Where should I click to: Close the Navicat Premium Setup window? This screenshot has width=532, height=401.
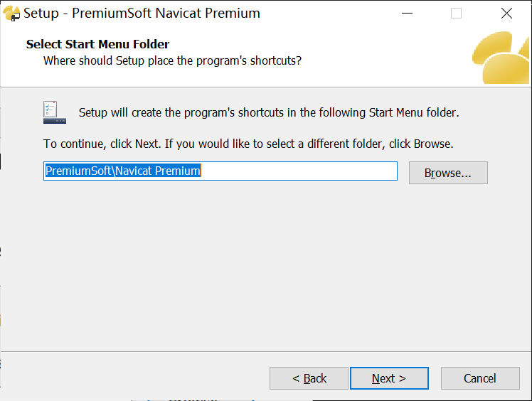coord(506,13)
